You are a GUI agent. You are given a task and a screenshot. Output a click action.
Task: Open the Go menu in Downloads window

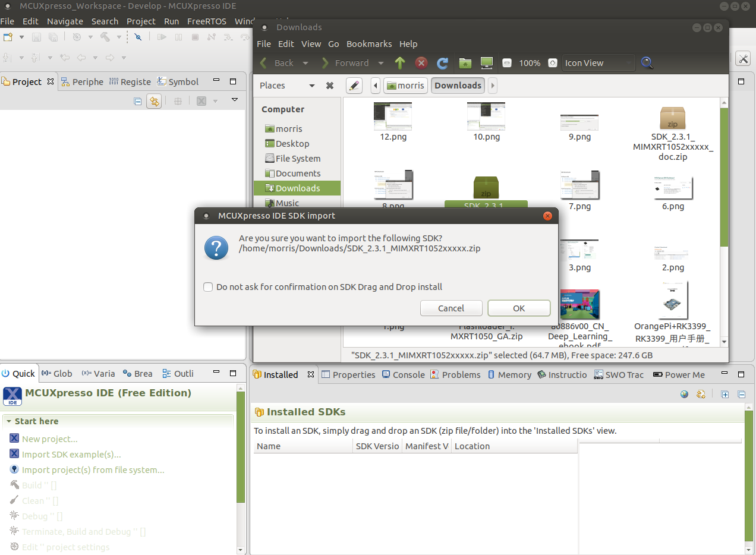point(333,44)
